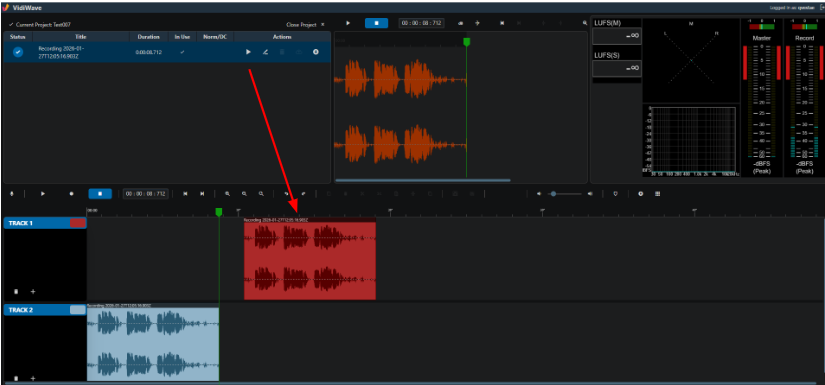This screenshot has width=825, height=385.
Task: Click the microphone icon in the timeline toolbar
Action: pos(12,194)
